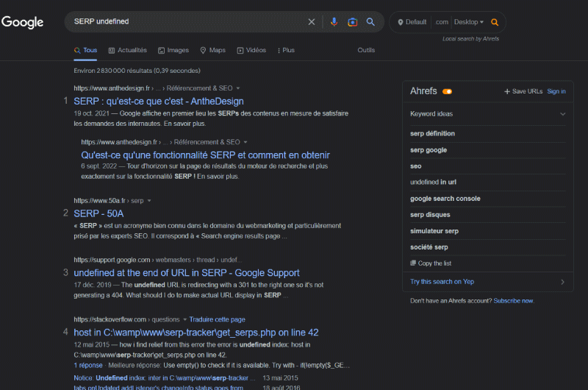
Task: Open dropdown arrow beside 50a.fr URL
Action: coord(149,201)
